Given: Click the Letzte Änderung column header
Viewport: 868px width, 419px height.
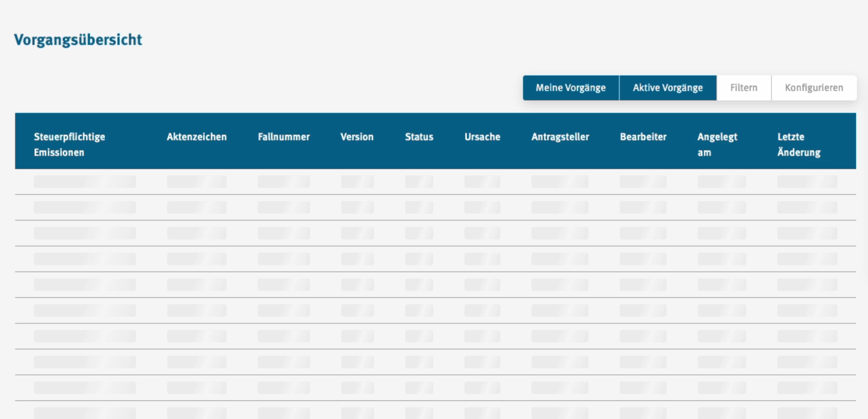Looking at the screenshot, I should point(798,144).
